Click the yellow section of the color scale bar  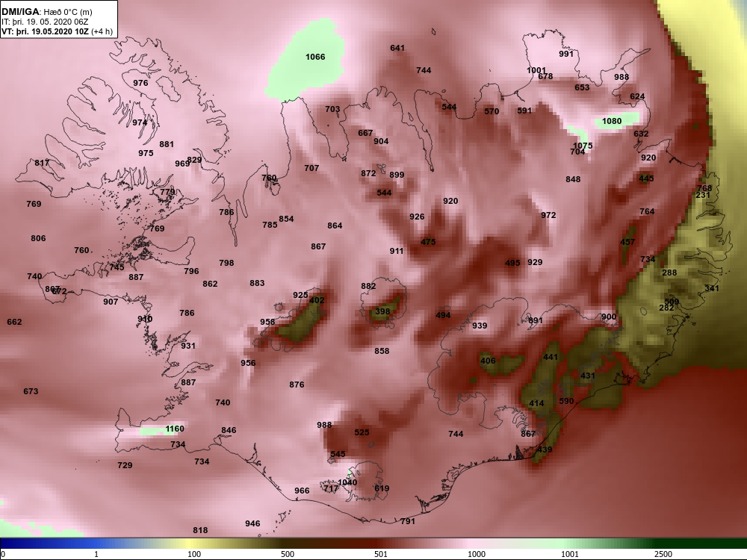[190, 544]
